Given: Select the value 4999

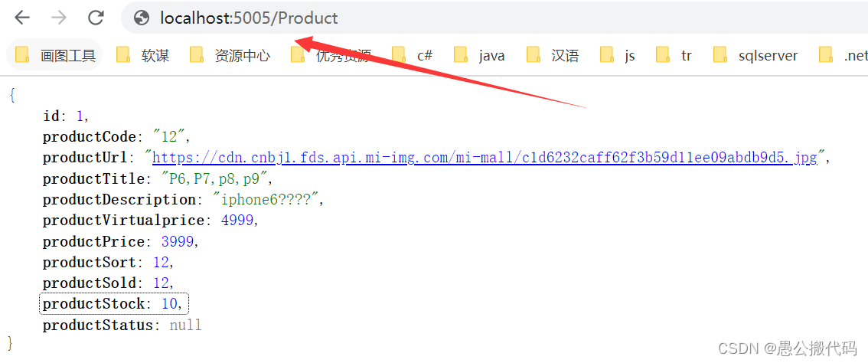Looking at the screenshot, I should coord(237,221).
